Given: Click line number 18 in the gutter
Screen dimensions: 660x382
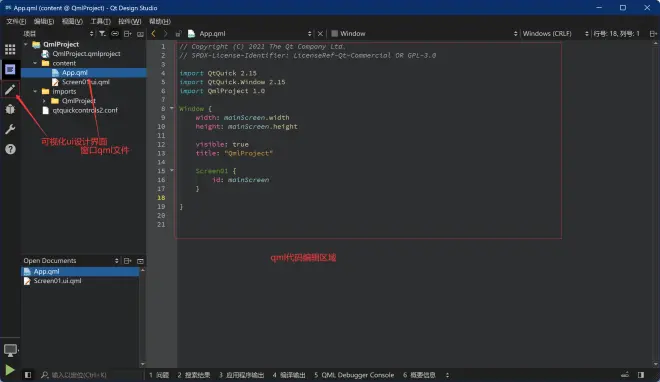Looking at the screenshot, I should (x=161, y=198).
